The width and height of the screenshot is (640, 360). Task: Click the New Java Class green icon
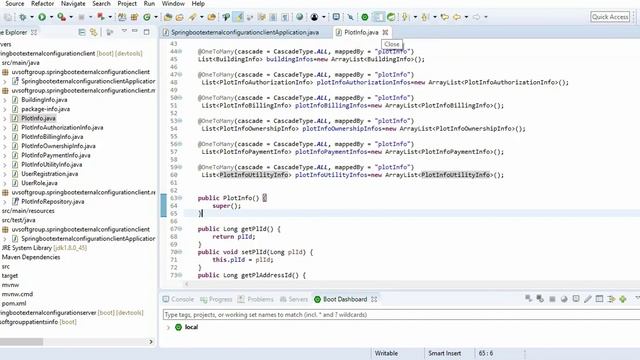pos(147,17)
